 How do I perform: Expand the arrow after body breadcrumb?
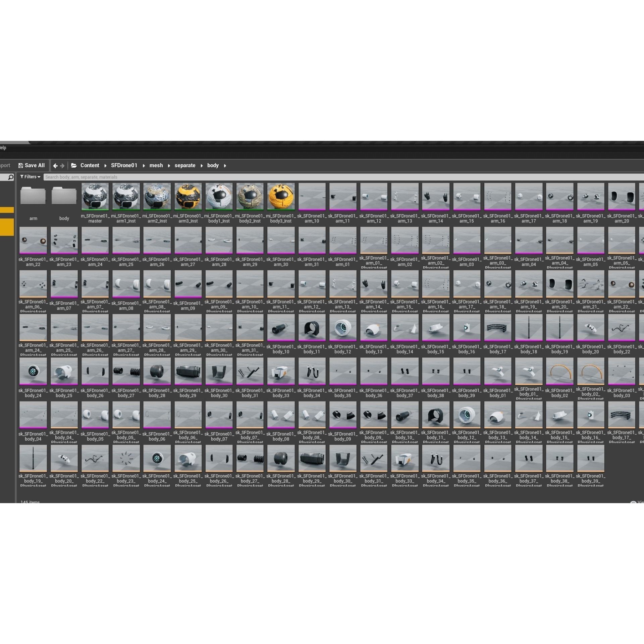[x=225, y=166]
